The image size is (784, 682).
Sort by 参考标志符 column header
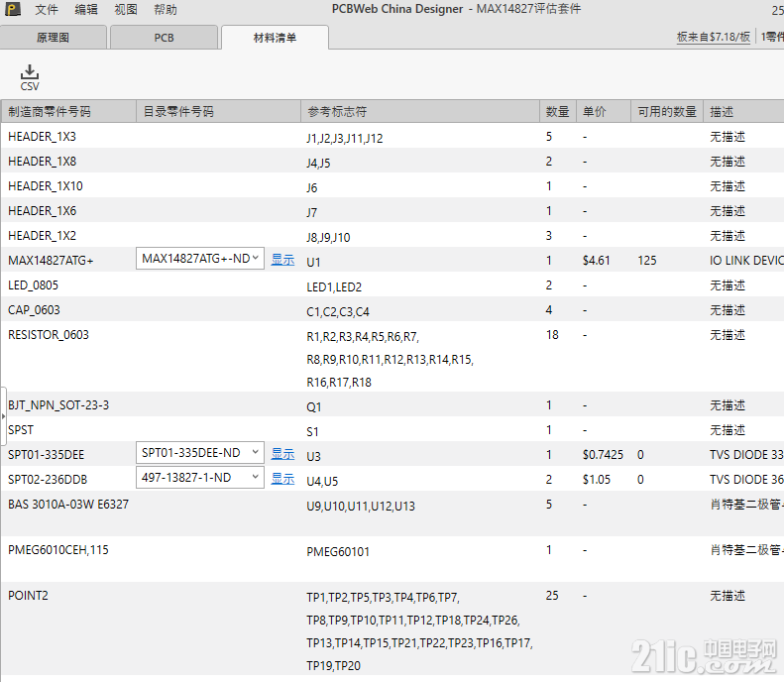coord(420,111)
